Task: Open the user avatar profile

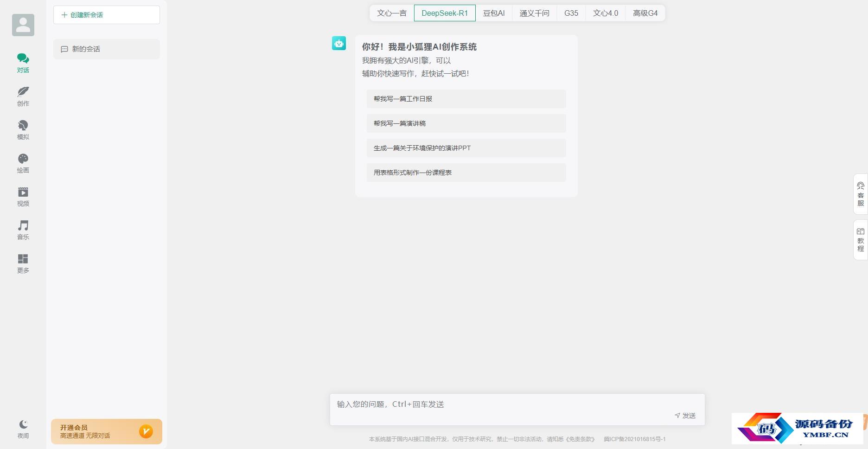Action: (23, 25)
